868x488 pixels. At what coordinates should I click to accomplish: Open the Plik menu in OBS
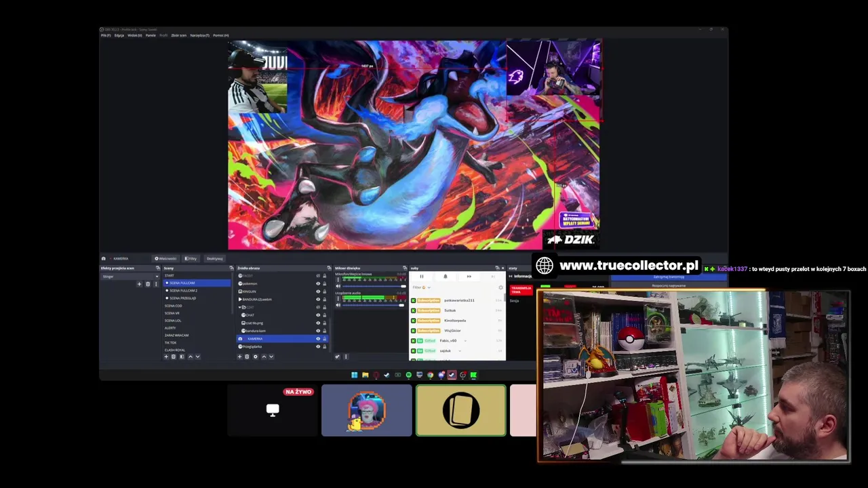pyautogui.click(x=106, y=35)
